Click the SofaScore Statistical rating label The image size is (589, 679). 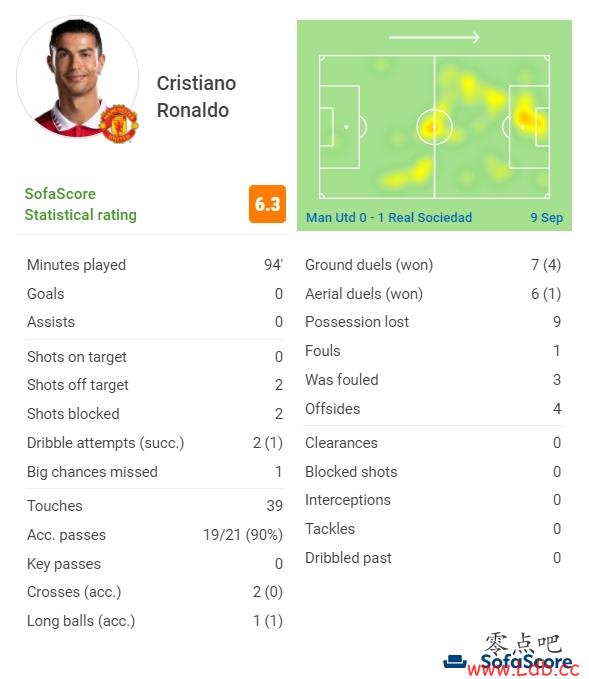click(x=81, y=204)
